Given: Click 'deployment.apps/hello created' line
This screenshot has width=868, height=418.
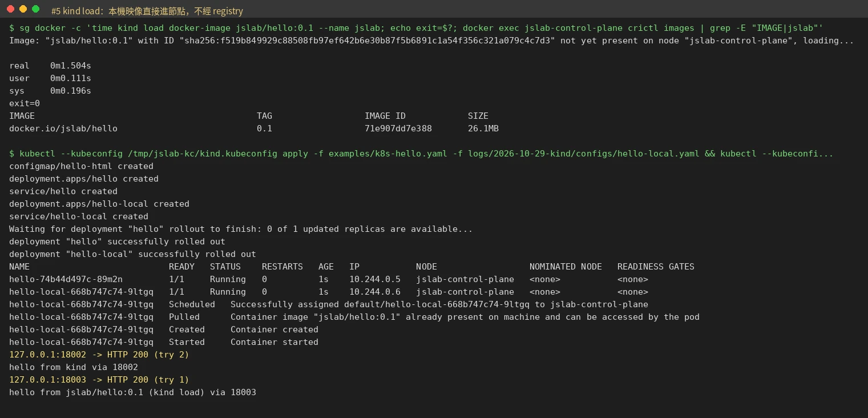Looking at the screenshot, I should click(x=84, y=179).
